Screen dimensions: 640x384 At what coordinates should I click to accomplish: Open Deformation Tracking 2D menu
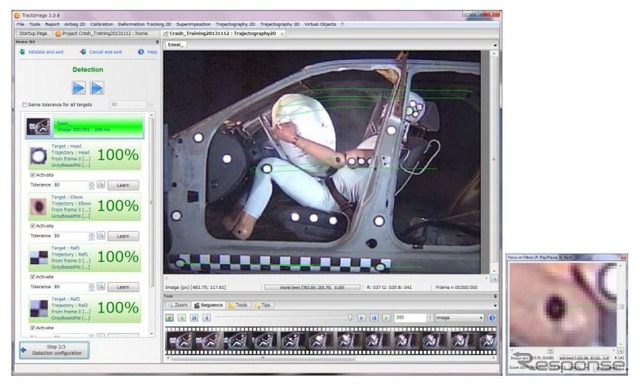pyautogui.click(x=144, y=24)
